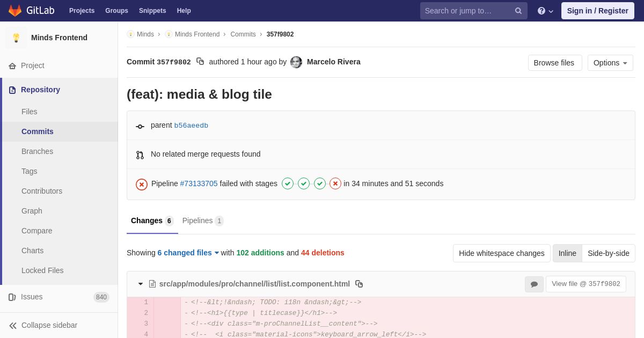
Task: Click the GitLab fox logo
Action: point(15,11)
